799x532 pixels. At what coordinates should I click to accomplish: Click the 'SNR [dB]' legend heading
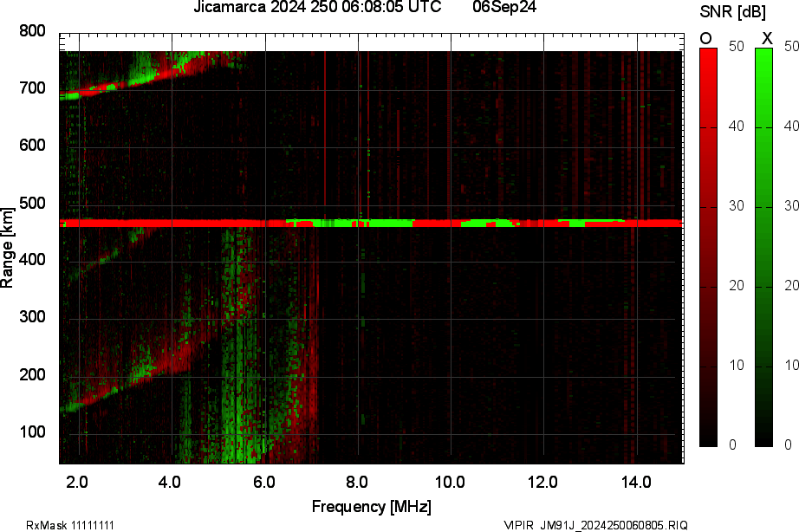click(732, 12)
